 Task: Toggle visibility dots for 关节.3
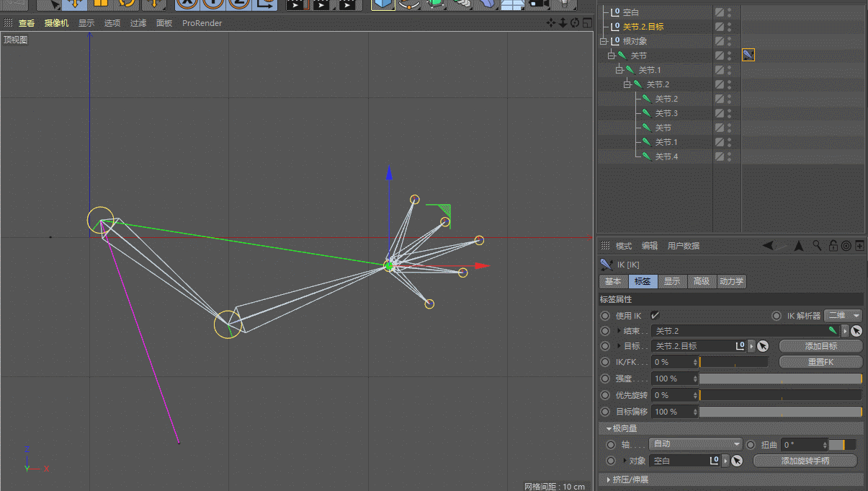click(729, 113)
